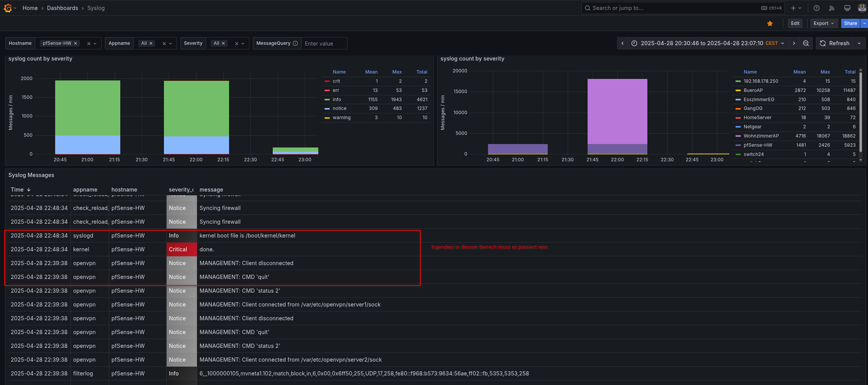Image resolution: width=868 pixels, height=385 pixels.
Task: Click the zoom out time range icon
Action: [806, 43]
